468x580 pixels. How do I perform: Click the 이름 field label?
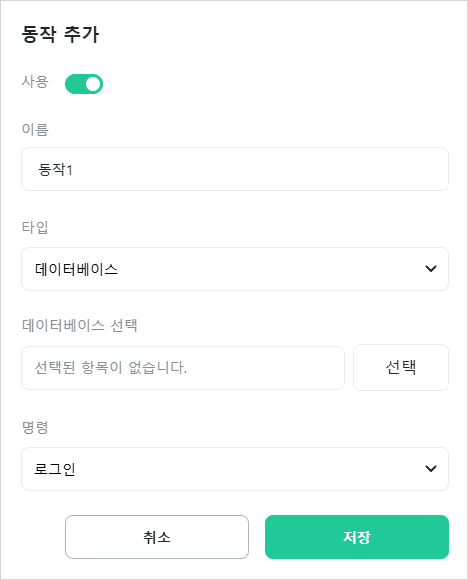(35, 130)
